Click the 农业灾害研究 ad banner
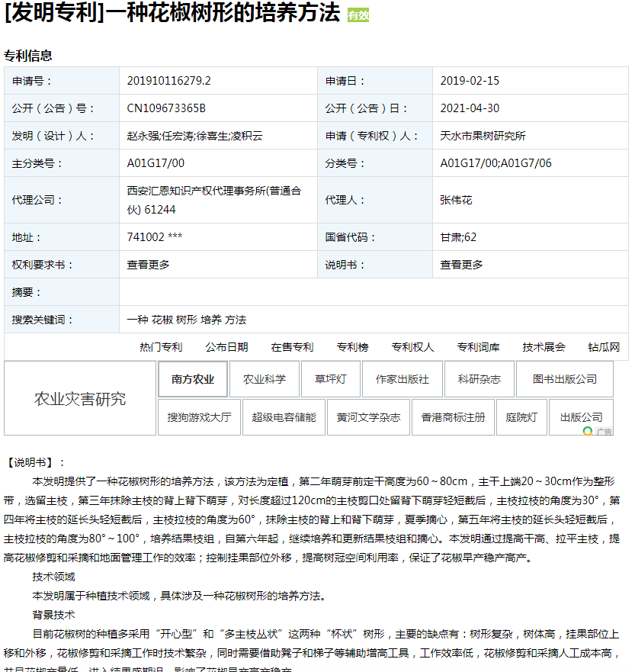The width and height of the screenshot is (635, 672). coord(80,399)
